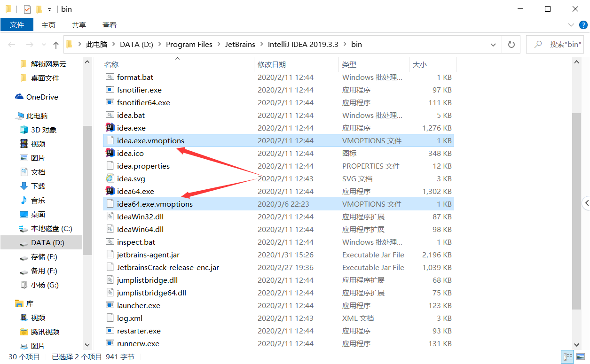This screenshot has width=590, height=364.
Task: Open 本地磁盘 (C:) drive
Action: pyautogui.click(x=46, y=228)
